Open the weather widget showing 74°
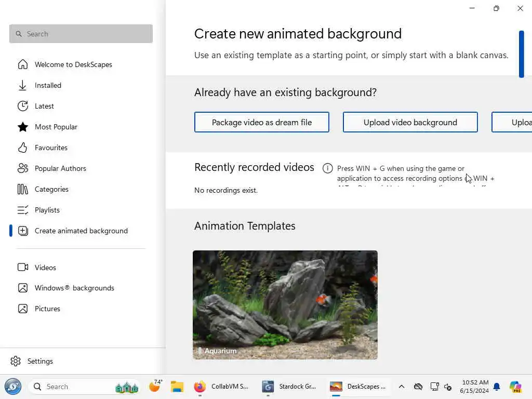 click(x=155, y=387)
